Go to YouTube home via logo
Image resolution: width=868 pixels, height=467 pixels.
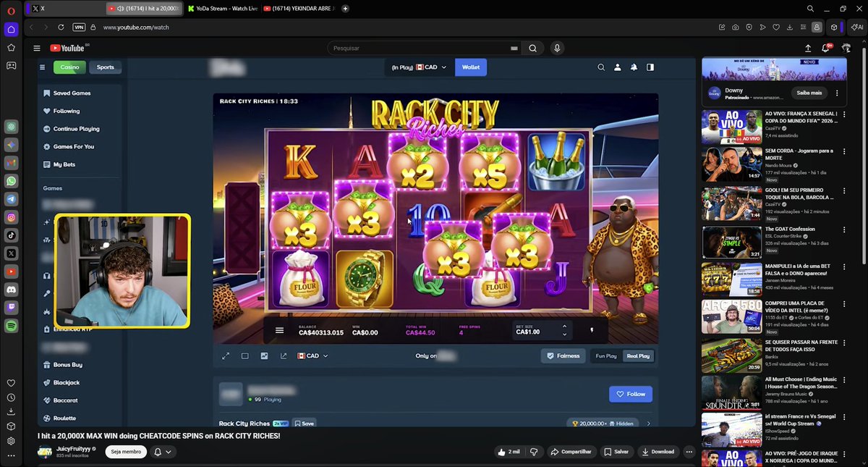point(67,48)
